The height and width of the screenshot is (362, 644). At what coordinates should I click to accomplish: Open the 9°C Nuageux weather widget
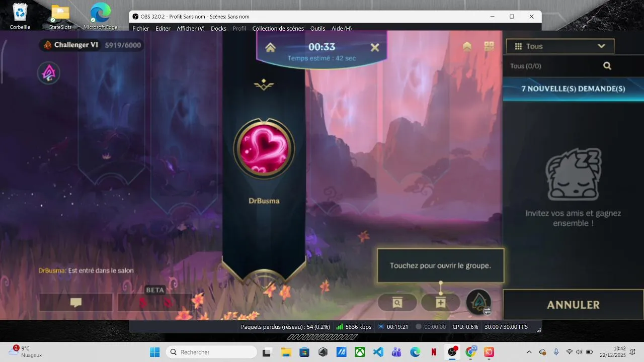26,352
